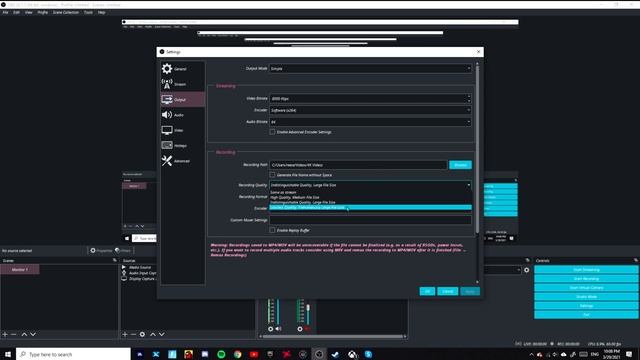The image size is (640, 360).
Task: Enable Advanced Encoder Settings checkbox
Action: [272, 132]
